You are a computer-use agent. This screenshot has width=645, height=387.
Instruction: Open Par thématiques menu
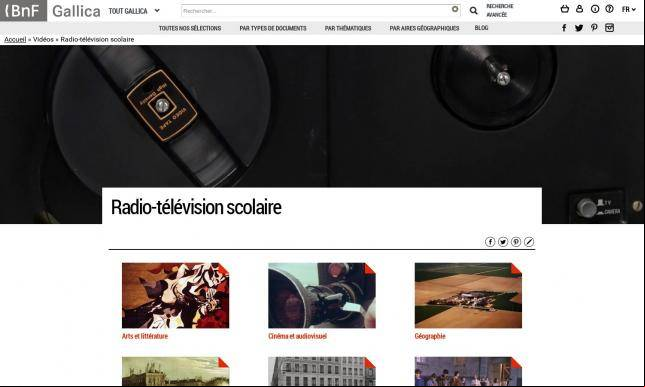pos(348,28)
